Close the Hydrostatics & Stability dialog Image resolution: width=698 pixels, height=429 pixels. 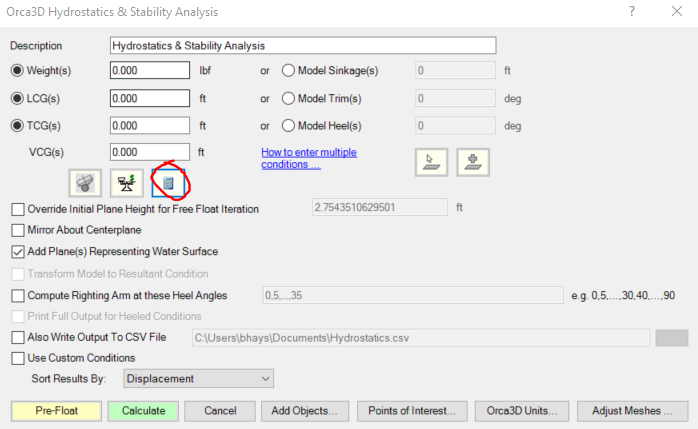(677, 12)
